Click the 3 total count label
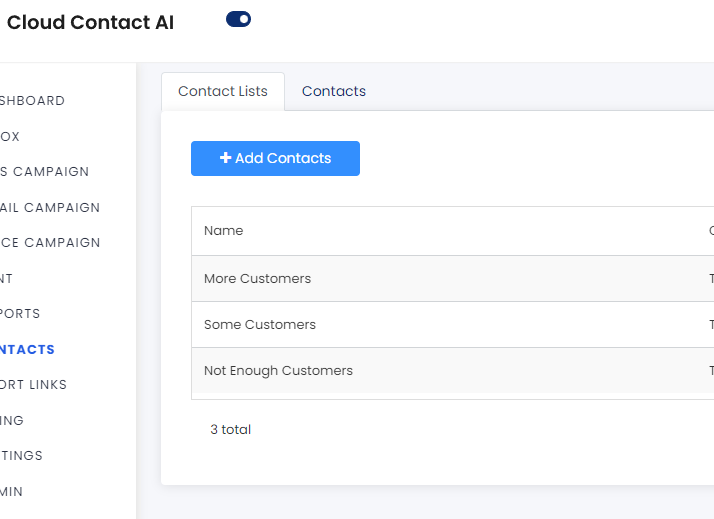Image resolution: width=714 pixels, height=519 pixels. 230,430
